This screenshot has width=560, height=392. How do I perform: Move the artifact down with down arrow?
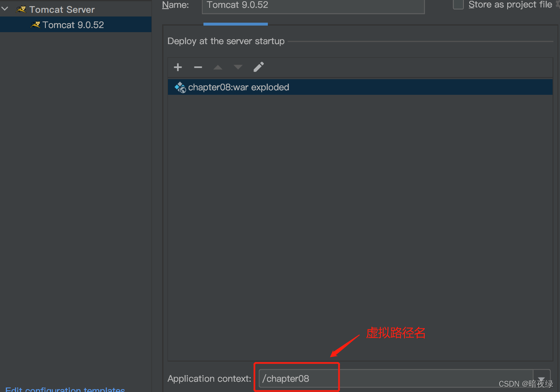(x=238, y=67)
